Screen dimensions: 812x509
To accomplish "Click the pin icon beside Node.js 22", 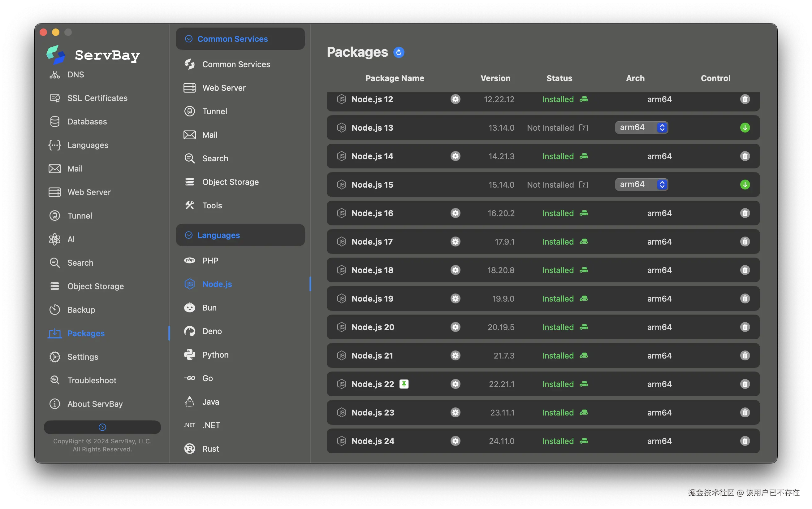I will 404,384.
